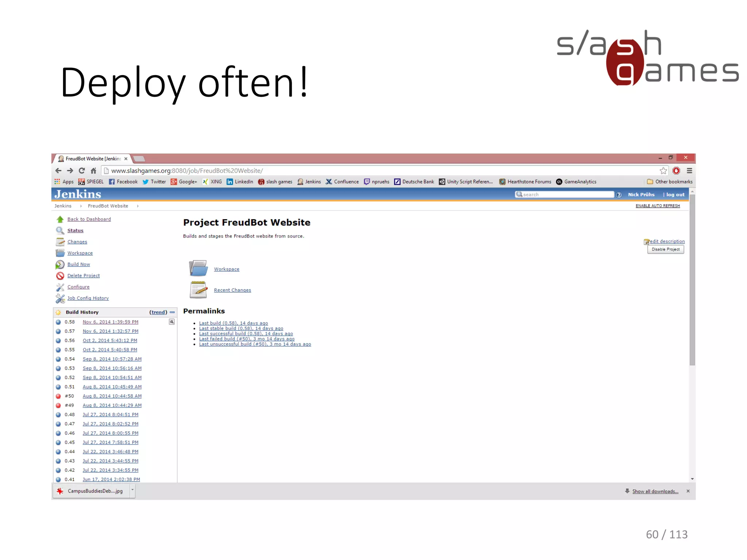The width and height of the screenshot is (747, 560).
Task: Click the red extension icon beside the star
Action: 676,171
